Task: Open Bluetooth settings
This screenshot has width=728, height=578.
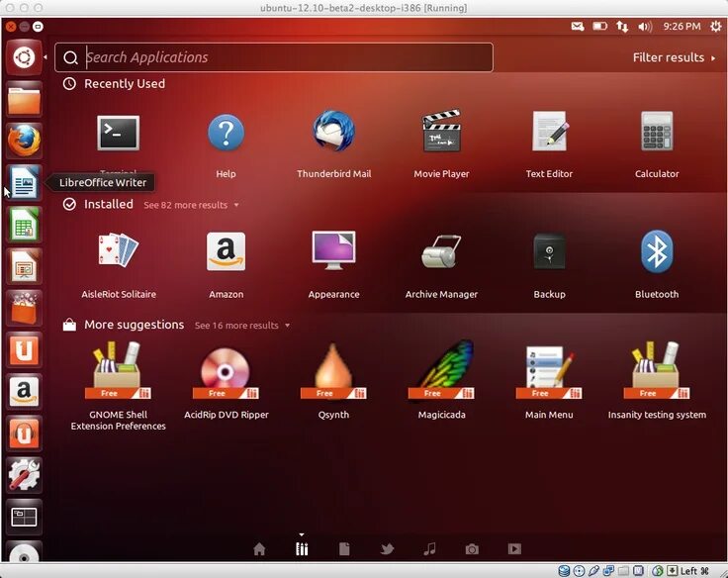Action: [657, 251]
